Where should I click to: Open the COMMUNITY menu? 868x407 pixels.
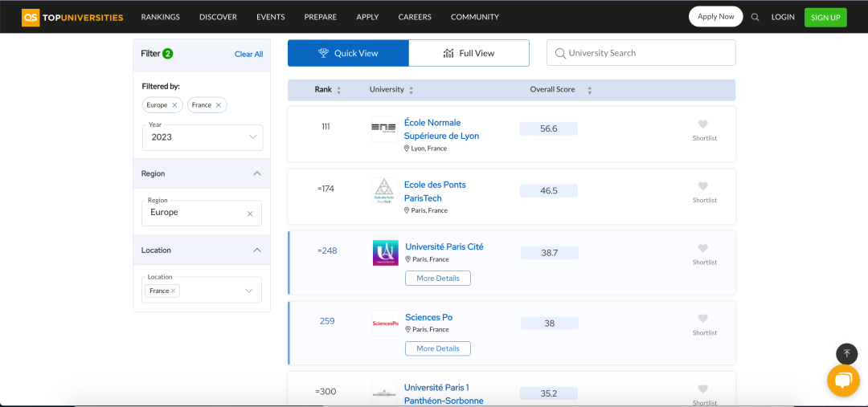474,17
